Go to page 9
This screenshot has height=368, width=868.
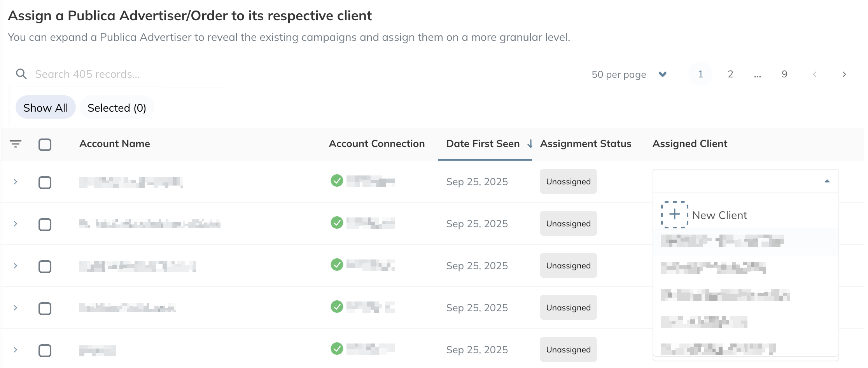tap(784, 74)
